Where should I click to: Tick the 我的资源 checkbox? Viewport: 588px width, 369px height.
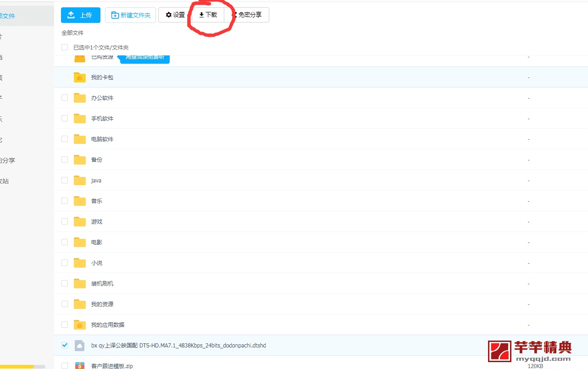pos(65,304)
